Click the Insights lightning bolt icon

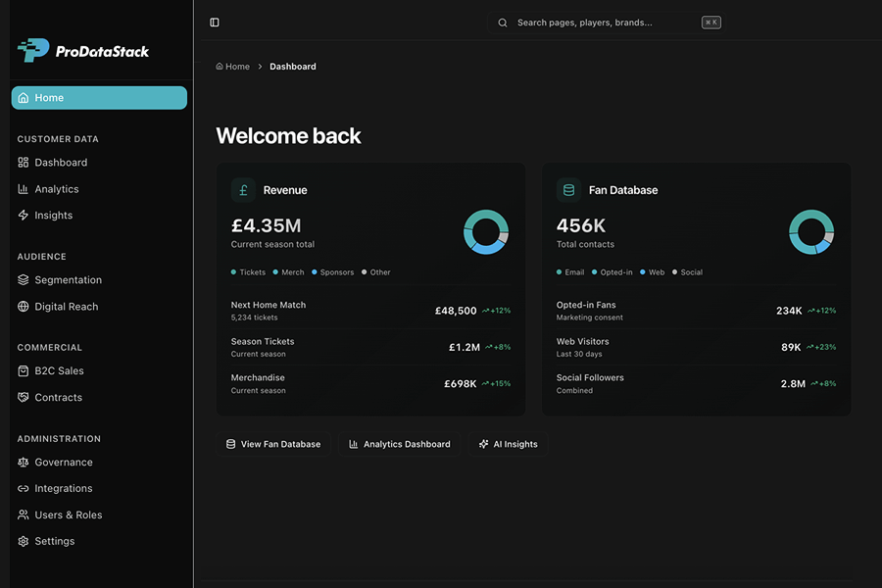tap(24, 216)
